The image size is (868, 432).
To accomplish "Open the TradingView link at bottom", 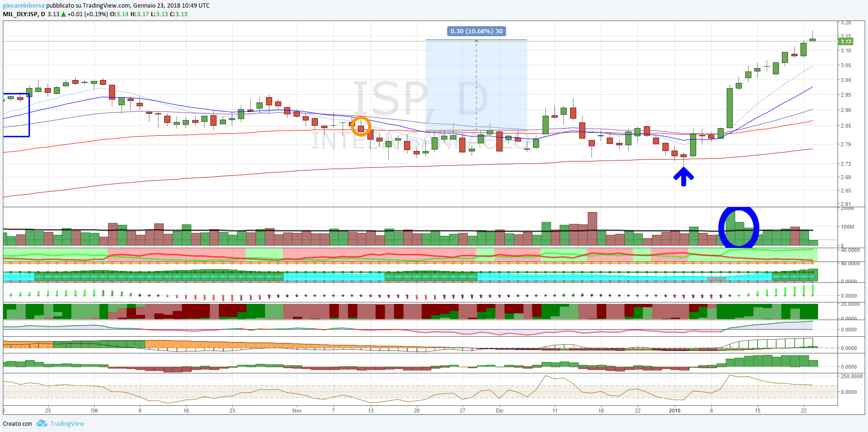I will pyautogui.click(x=67, y=423).
